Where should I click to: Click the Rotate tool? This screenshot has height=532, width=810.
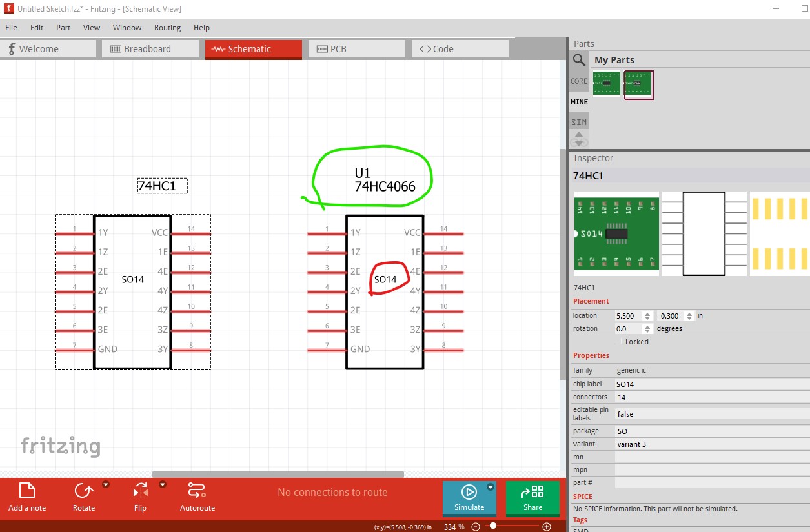tap(83, 497)
